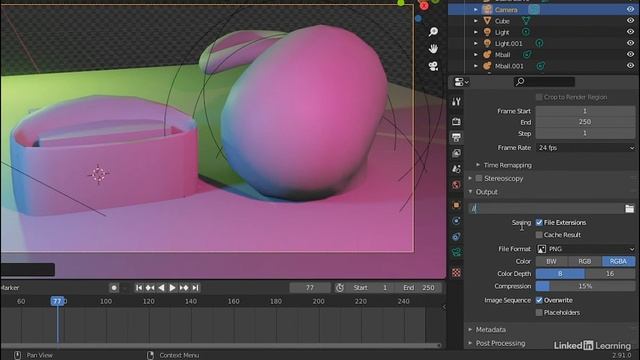Jump to first frame in timeline
The height and width of the screenshot is (360, 640).
coord(139,288)
